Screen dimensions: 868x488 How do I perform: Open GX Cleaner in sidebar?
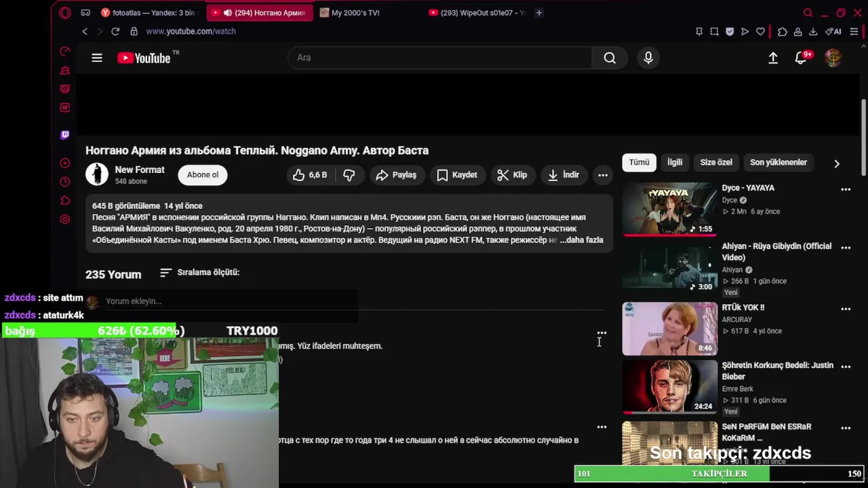pyautogui.click(x=65, y=70)
